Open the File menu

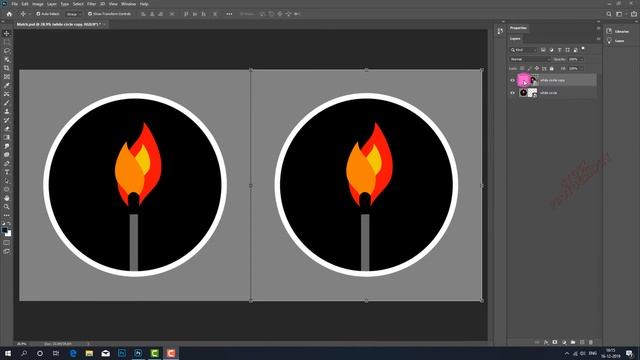pos(14,4)
